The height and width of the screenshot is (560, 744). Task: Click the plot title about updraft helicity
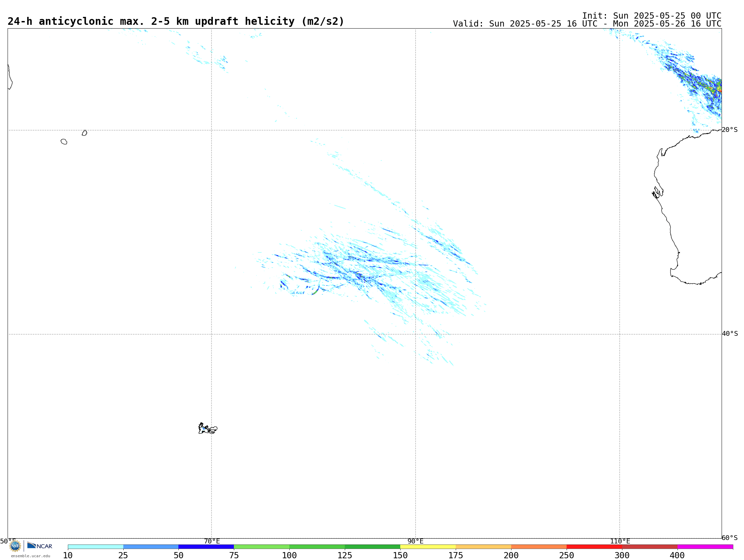click(176, 21)
